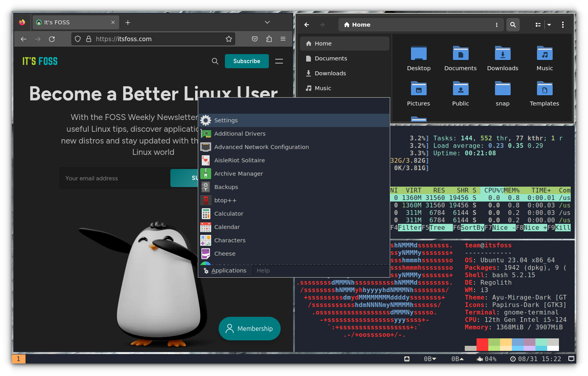Click the Your email address field

tap(115, 178)
